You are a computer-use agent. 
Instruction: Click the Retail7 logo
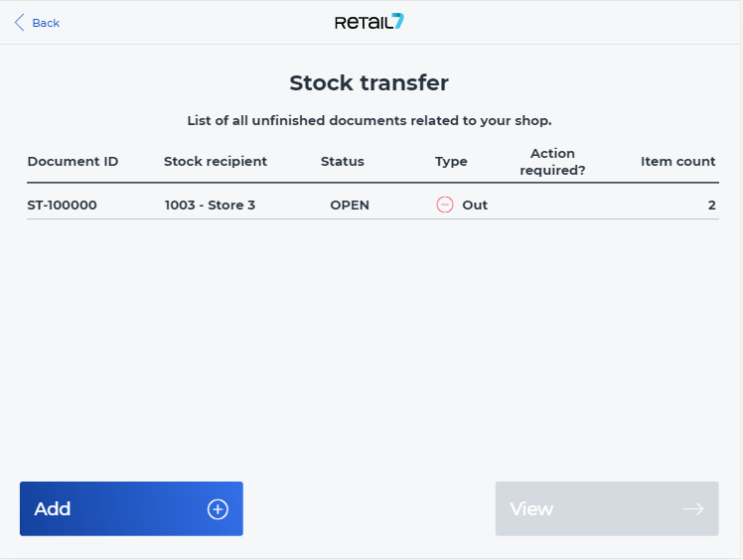(x=370, y=22)
